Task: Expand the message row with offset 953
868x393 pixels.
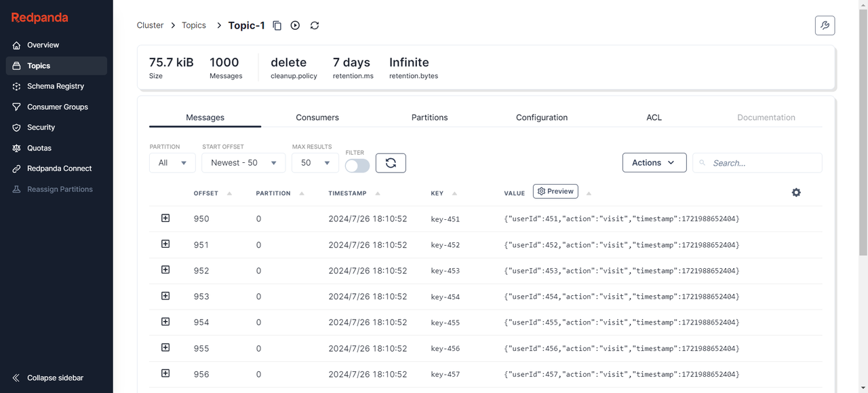Action: coord(165,296)
